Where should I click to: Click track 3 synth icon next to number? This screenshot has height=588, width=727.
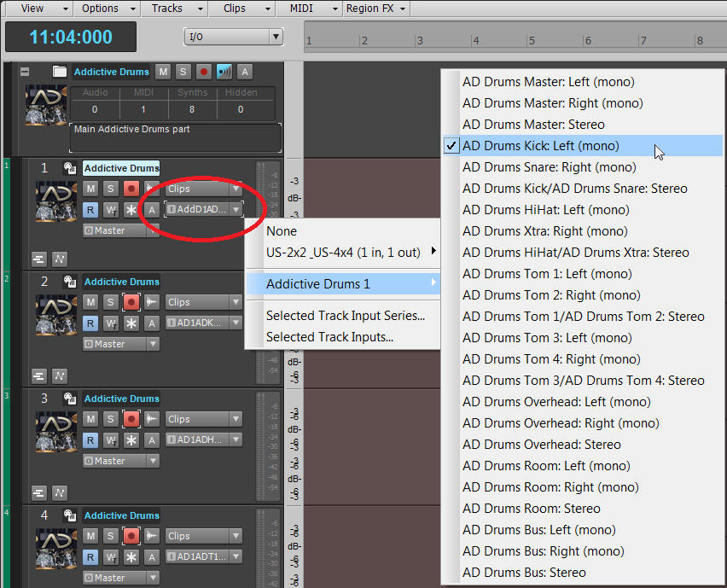click(70, 399)
